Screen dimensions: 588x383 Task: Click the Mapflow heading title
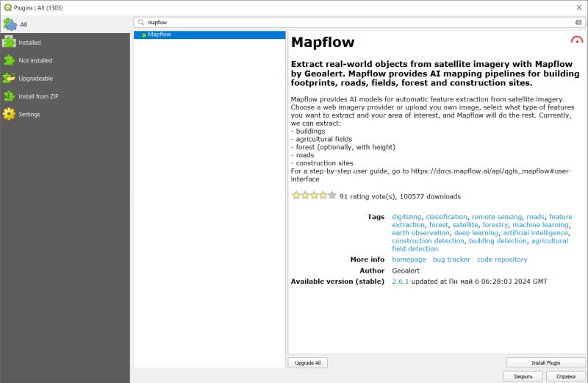click(323, 42)
